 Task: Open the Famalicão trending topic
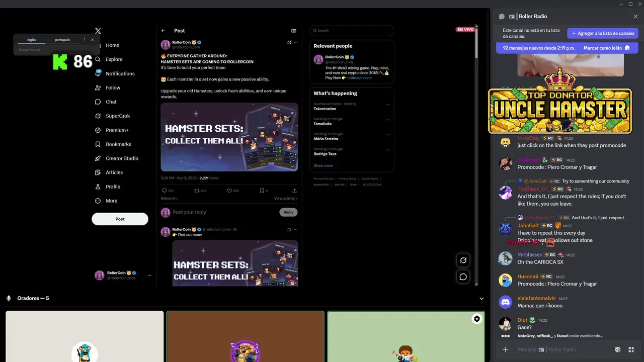pos(323,124)
